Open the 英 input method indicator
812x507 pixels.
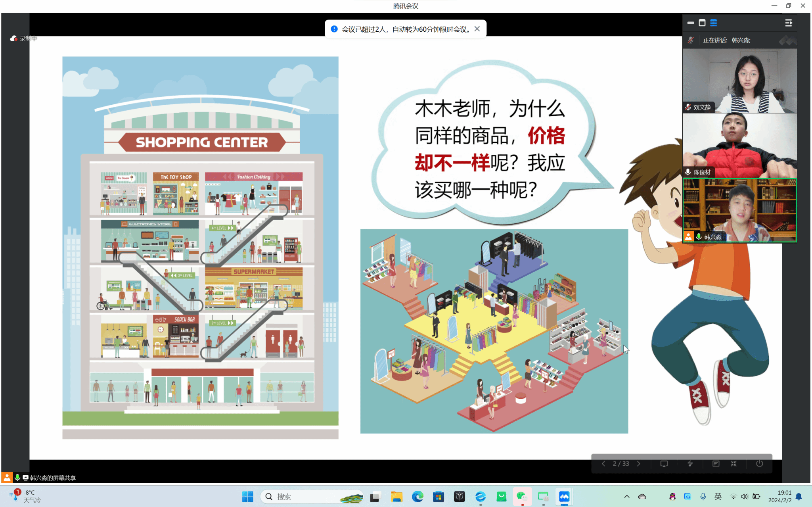pos(718,497)
